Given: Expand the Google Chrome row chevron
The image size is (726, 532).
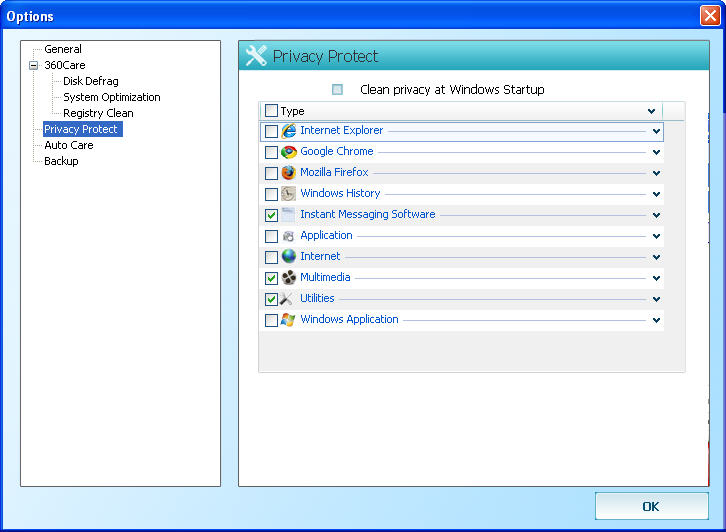Looking at the screenshot, I should click(x=656, y=152).
